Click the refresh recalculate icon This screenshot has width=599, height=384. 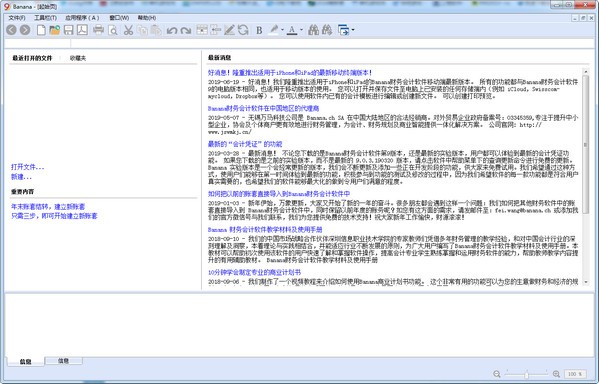point(243,30)
